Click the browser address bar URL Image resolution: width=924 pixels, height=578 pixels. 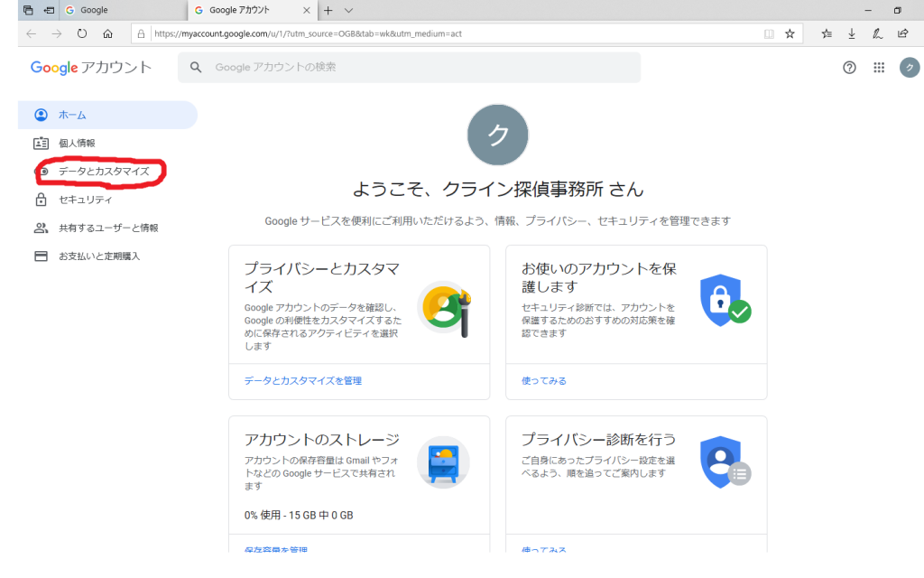[x=308, y=33]
